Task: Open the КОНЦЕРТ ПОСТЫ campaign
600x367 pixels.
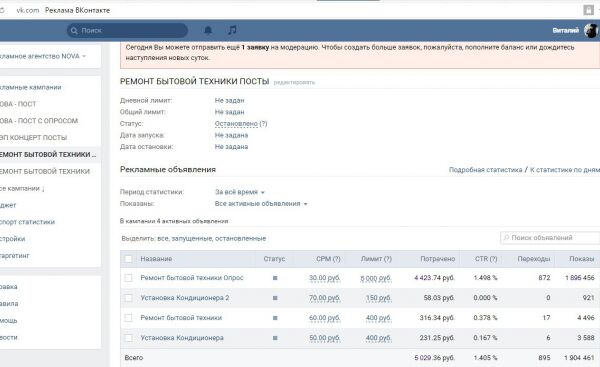Action: [x=34, y=138]
